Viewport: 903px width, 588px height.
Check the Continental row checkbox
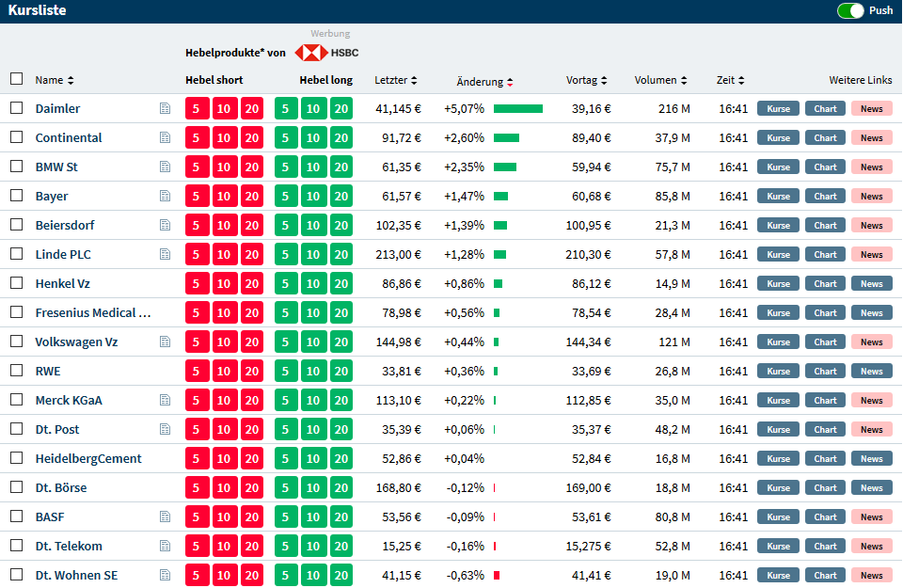(x=17, y=137)
